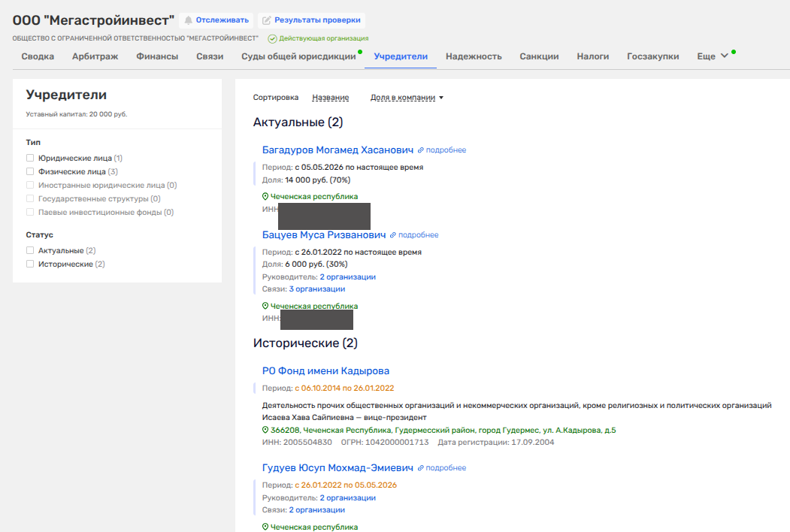Screen dimensions: 790x532
Task: Click подробнее next to Гудуев
Action: click(x=446, y=468)
